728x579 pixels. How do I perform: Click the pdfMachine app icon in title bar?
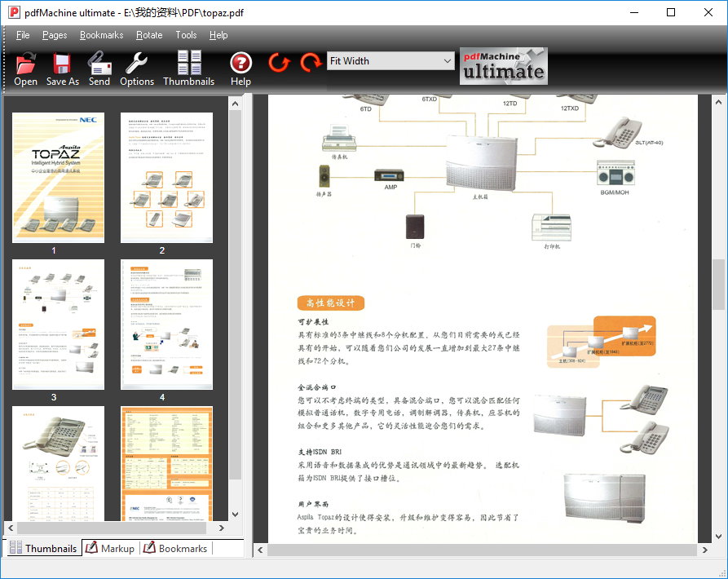point(14,12)
